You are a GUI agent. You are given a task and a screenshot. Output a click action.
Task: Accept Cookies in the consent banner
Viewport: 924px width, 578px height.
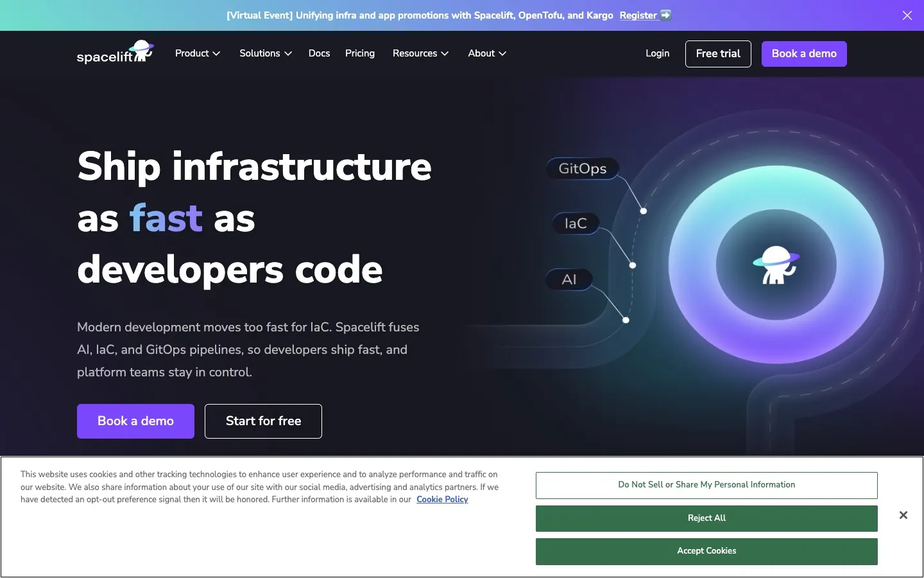(x=706, y=552)
